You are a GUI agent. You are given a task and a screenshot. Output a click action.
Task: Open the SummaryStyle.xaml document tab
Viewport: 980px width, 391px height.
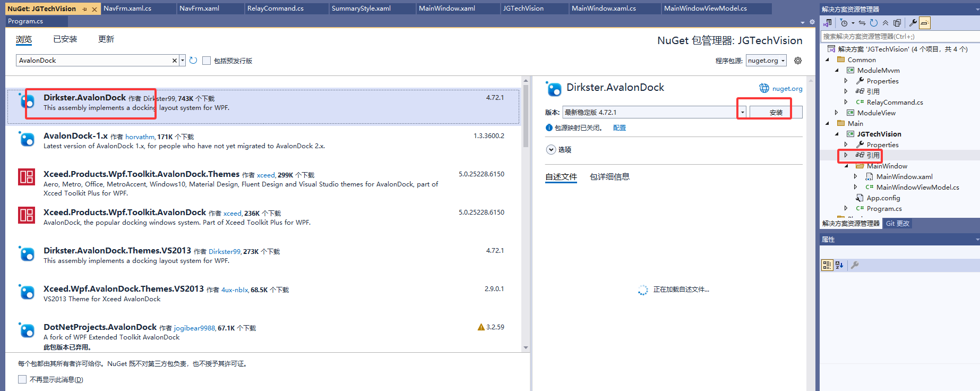372,8
